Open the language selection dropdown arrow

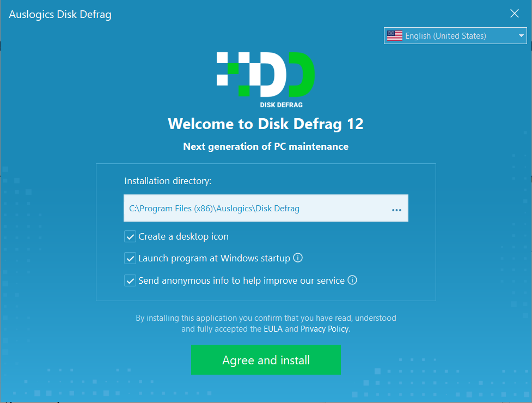point(520,35)
